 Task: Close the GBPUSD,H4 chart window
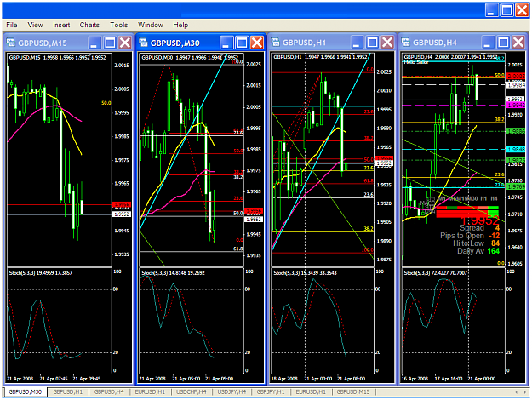pyautogui.click(x=518, y=43)
